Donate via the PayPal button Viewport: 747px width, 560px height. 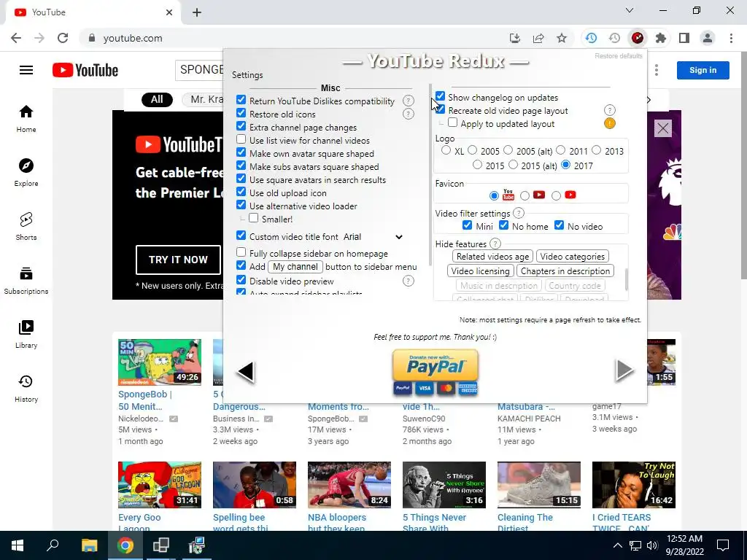(x=436, y=373)
